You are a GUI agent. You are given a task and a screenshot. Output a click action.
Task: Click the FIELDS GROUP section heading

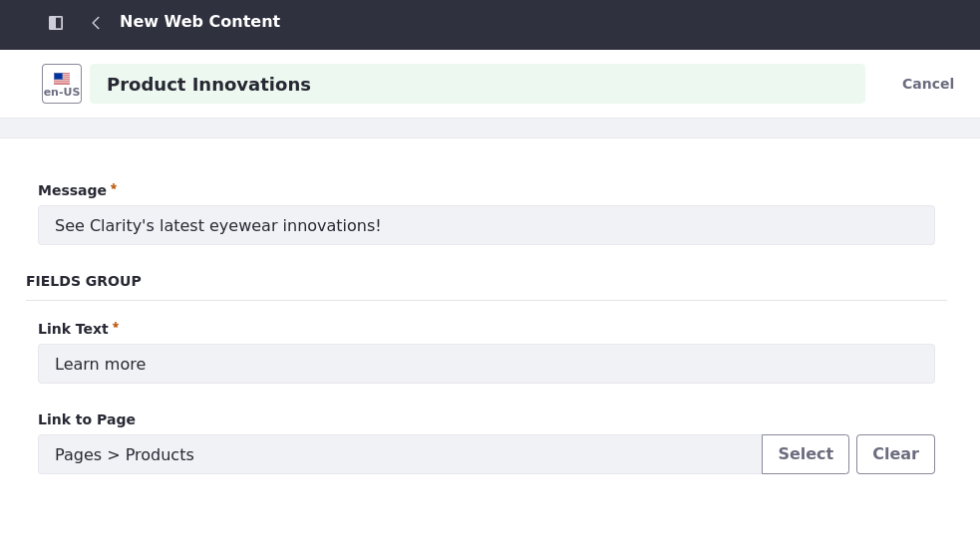pyautogui.click(x=84, y=281)
